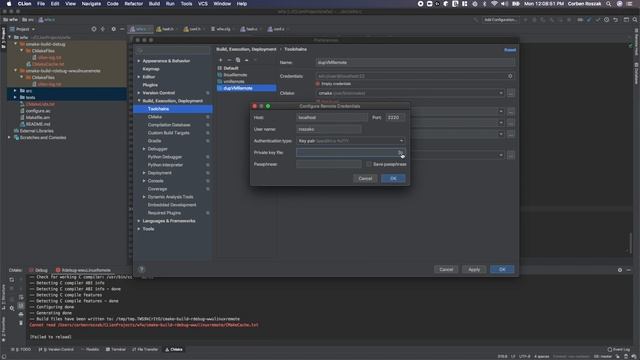Expand Dynamic Analysis Tools node
Image resolution: width=640 pixels, height=360 pixels.
click(144, 197)
